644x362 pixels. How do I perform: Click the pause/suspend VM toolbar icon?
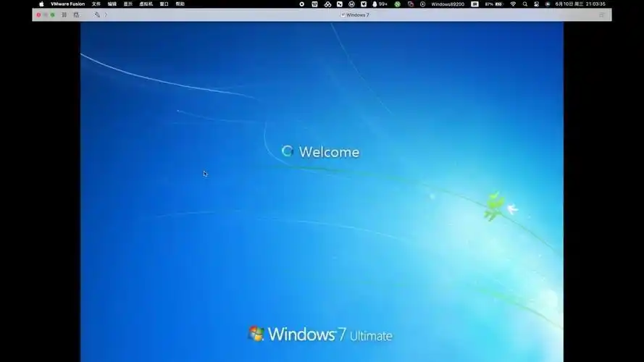64,14
